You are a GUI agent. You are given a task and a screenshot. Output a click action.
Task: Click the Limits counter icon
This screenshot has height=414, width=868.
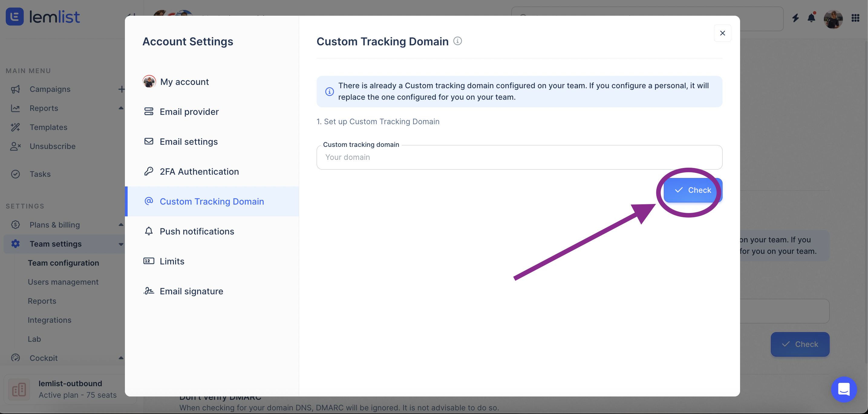click(x=148, y=261)
